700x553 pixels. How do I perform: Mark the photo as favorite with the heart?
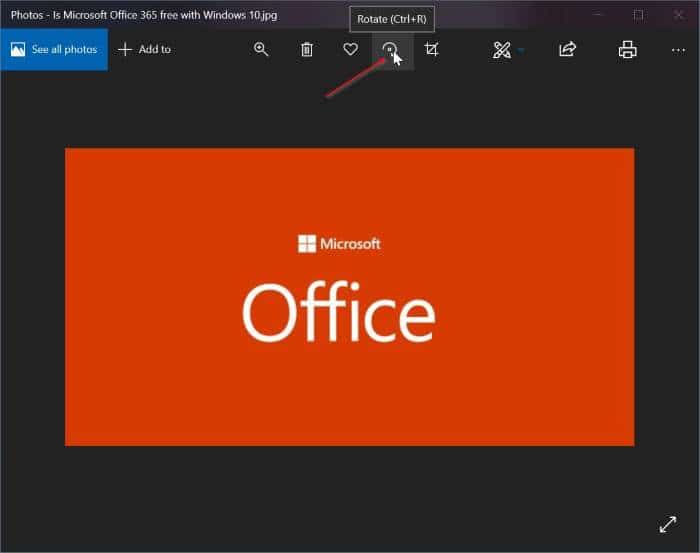point(350,49)
